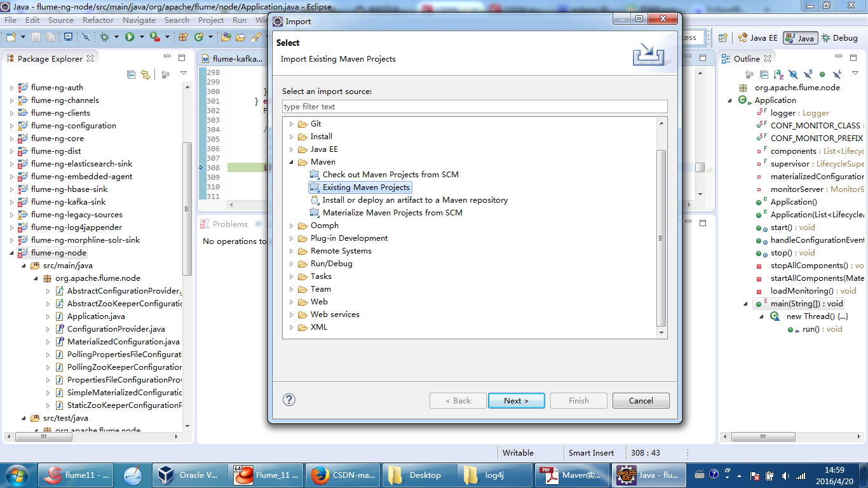Expand the flume-ng-core project

pos(11,139)
